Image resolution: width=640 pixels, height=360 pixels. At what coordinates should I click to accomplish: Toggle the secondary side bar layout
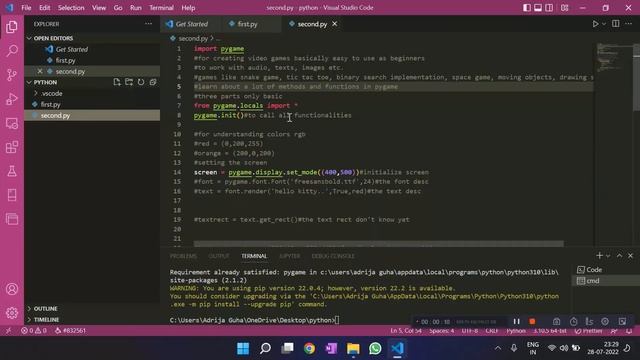click(x=549, y=8)
